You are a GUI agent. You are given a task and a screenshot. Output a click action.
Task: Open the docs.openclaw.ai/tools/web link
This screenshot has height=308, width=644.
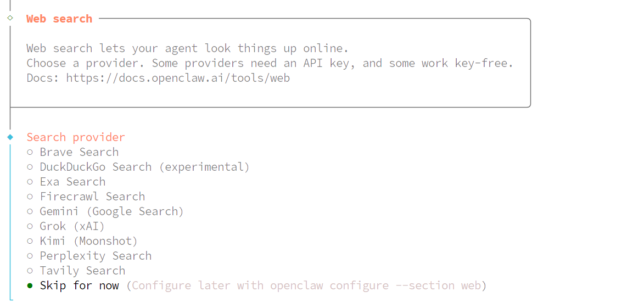tap(178, 78)
